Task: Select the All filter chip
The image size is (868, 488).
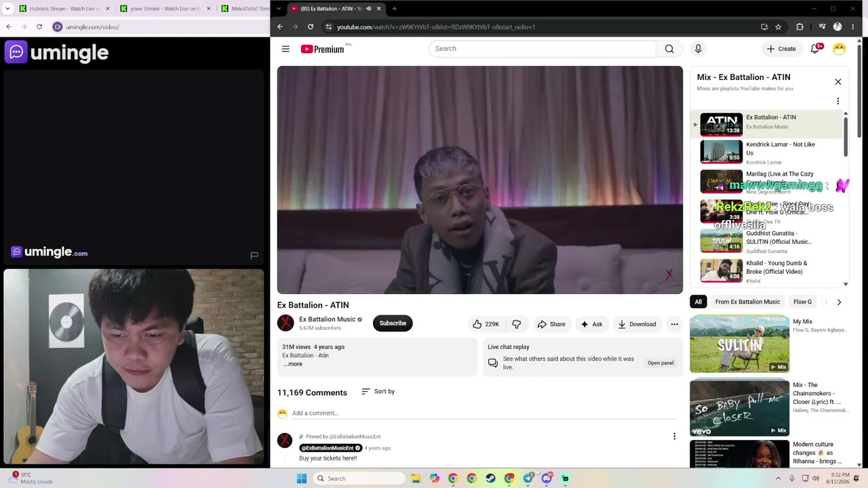Action: (x=698, y=302)
